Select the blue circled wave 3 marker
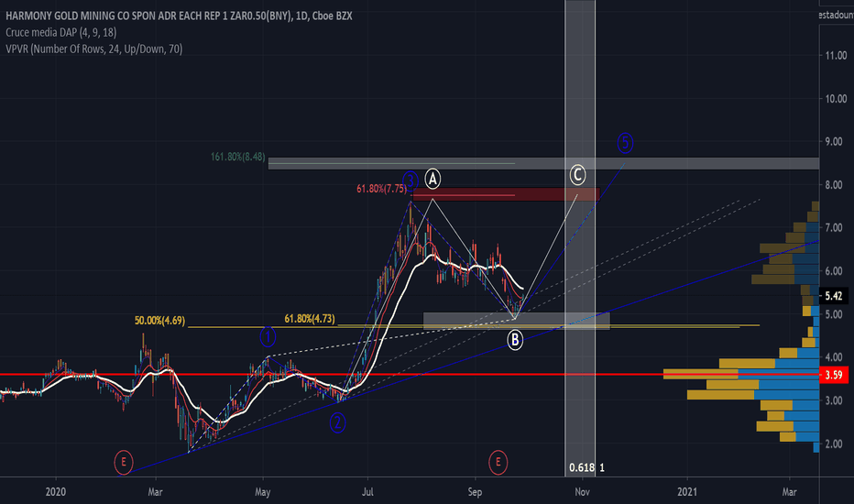The image size is (854, 504). [x=411, y=180]
